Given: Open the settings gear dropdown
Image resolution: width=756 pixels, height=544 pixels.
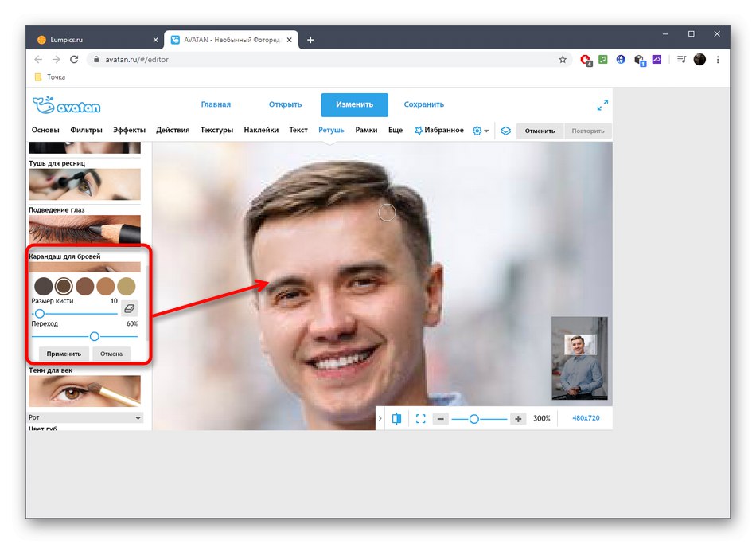Looking at the screenshot, I should [480, 131].
